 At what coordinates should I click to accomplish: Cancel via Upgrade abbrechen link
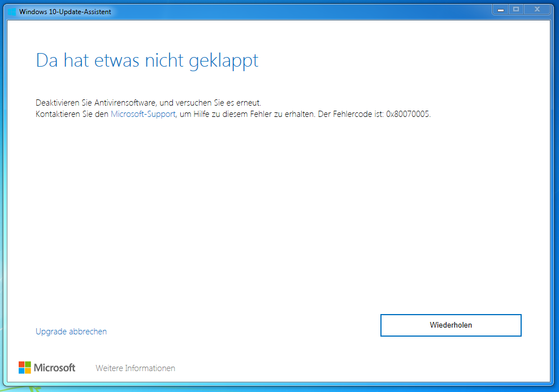tap(71, 332)
